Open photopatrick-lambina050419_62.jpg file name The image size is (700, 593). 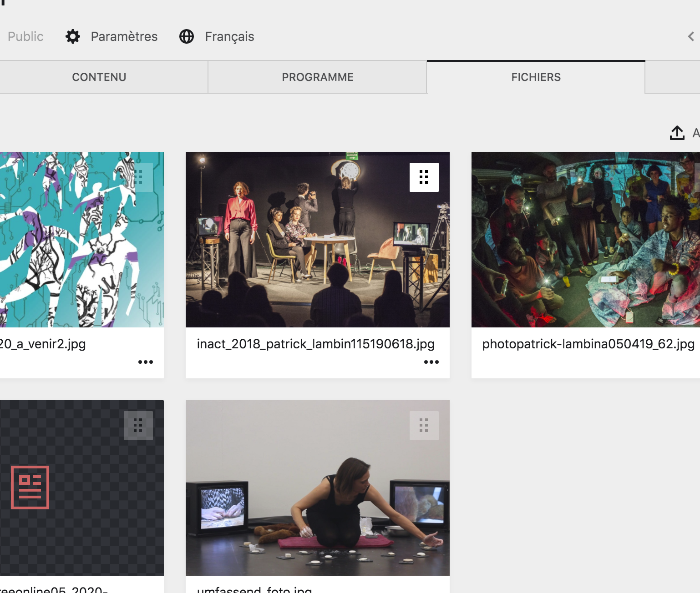(x=588, y=344)
